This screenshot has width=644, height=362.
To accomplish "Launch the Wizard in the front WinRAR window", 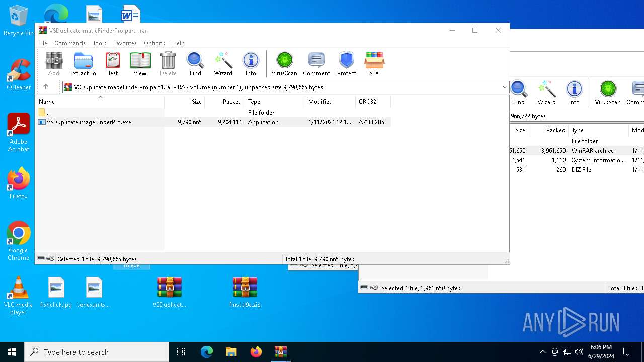I will point(223,64).
